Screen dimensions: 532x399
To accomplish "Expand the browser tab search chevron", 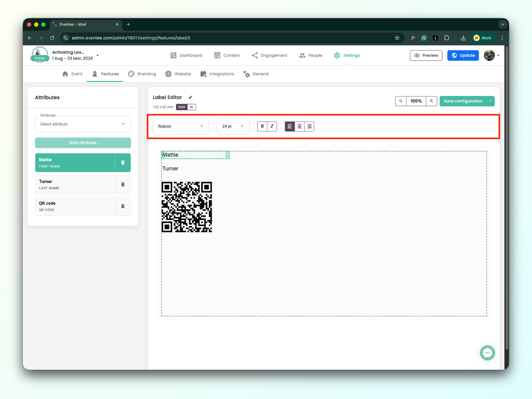I will click(x=503, y=24).
